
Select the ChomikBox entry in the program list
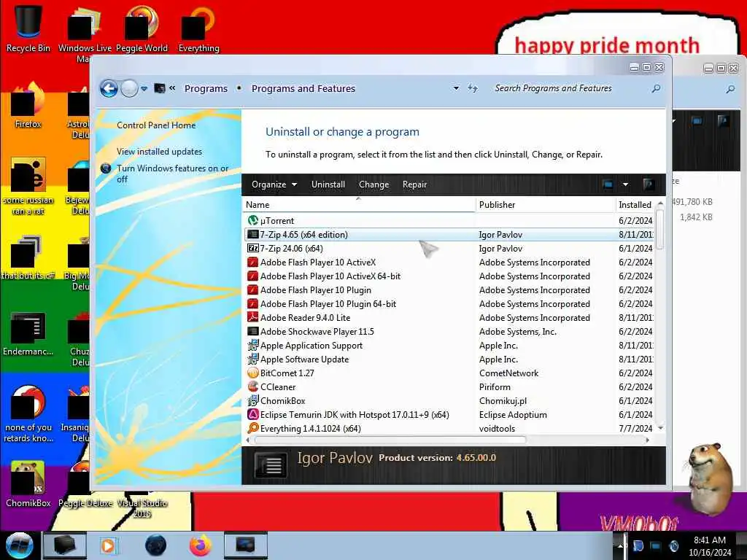[x=449, y=401]
